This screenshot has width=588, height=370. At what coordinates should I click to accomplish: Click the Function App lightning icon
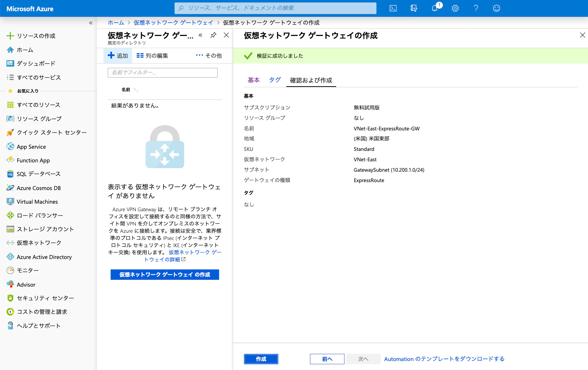click(10, 160)
